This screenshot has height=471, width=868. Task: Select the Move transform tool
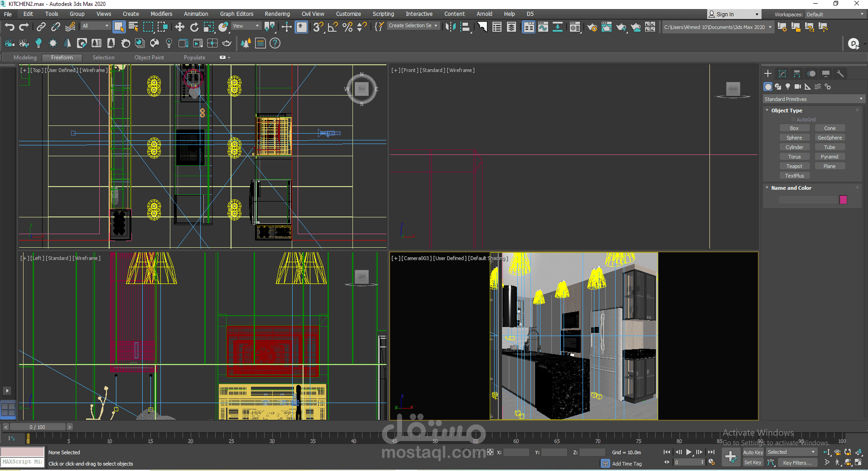click(180, 27)
